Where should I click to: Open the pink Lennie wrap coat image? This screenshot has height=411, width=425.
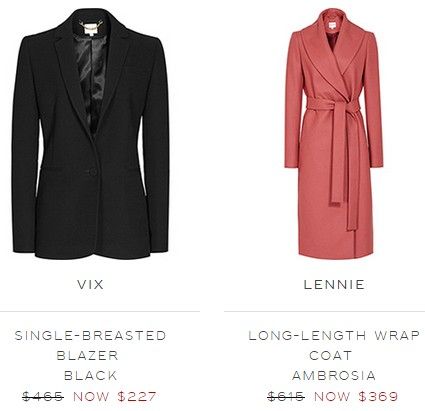tap(334, 133)
